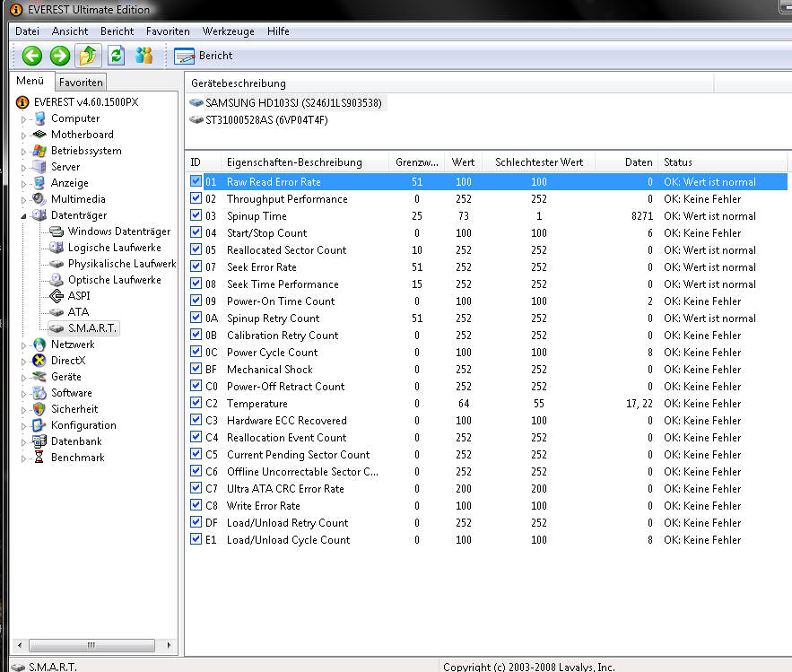
Task: Sort by Schlechtester Wert column header
Action: pyautogui.click(x=539, y=162)
